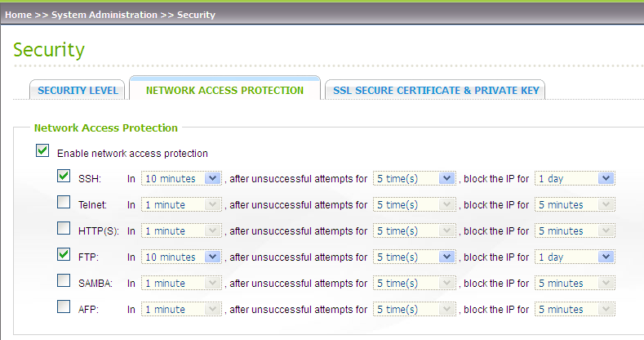Go to Home in the breadcrumb
Image resolution: width=644 pixels, height=340 pixels.
(19, 15)
